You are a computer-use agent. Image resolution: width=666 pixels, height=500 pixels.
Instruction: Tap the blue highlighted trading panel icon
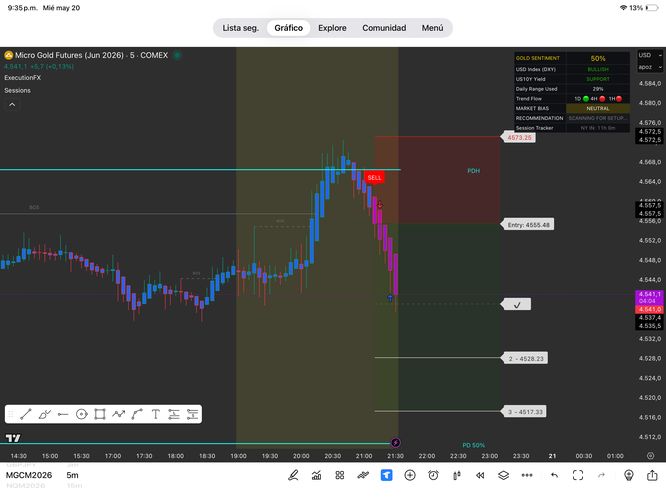[x=387, y=475]
